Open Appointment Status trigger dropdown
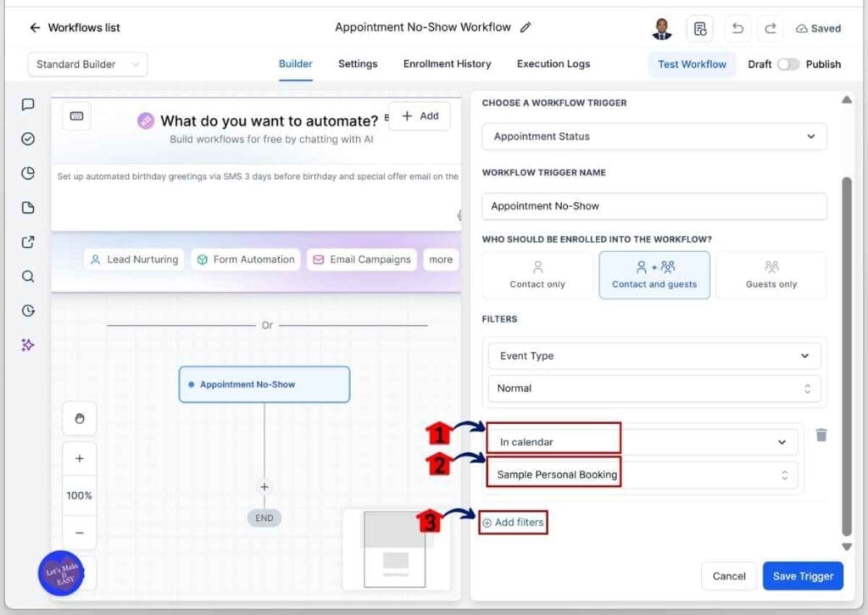The image size is (868, 615). click(654, 137)
